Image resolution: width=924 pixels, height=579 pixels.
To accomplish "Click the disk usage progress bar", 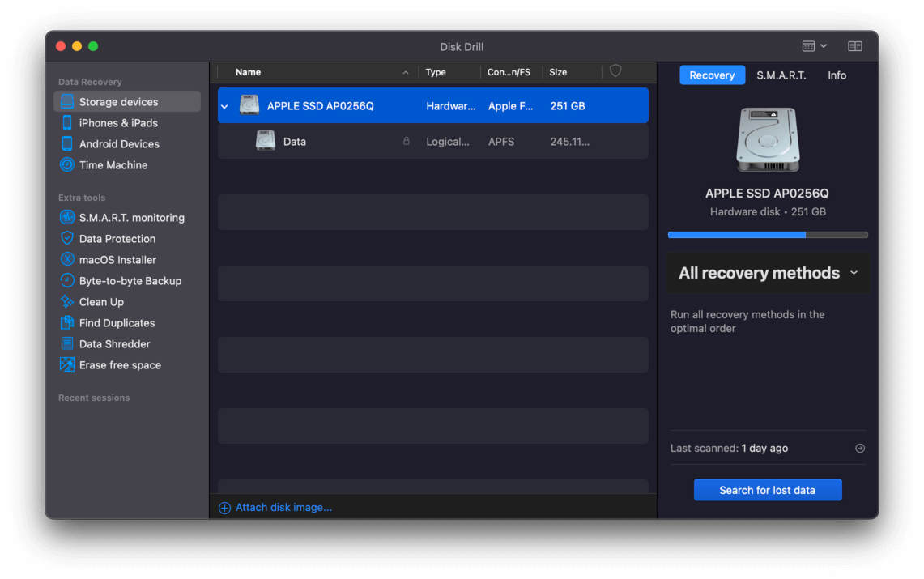I will click(x=768, y=235).
